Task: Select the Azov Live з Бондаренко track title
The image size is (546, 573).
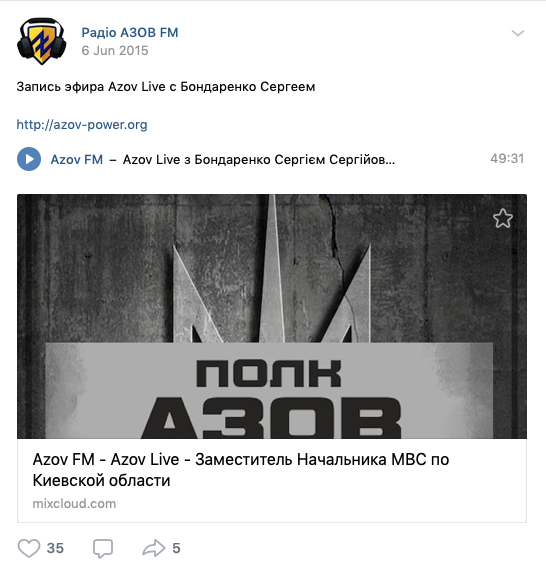Action: click(x=259, y=160)
